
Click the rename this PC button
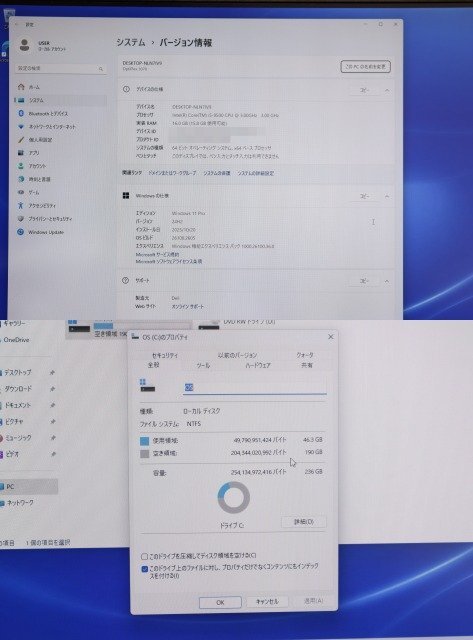pos(366,67)
